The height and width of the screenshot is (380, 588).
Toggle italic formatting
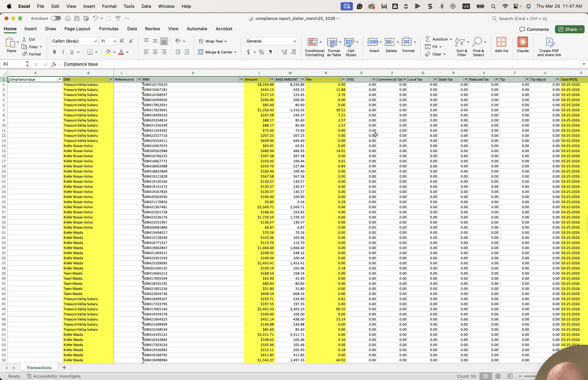pyautogui.click(x=63, y=52)
